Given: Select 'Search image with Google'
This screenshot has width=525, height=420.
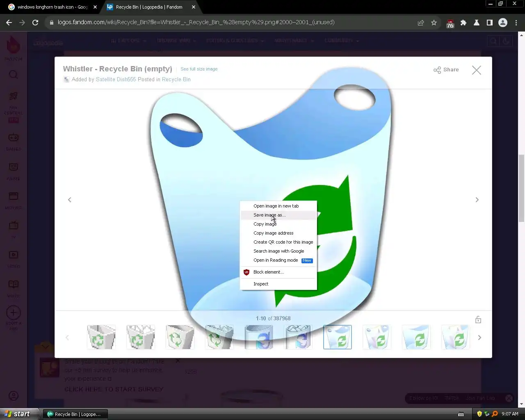Looking at the screenshot, I should tap(278, 251).
